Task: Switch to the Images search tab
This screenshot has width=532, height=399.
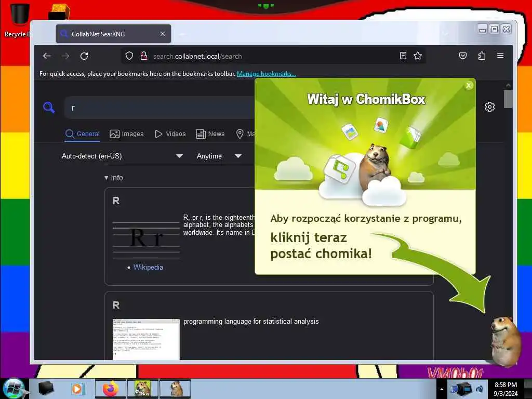Action: pyautogui.click(x=127, y=134)
